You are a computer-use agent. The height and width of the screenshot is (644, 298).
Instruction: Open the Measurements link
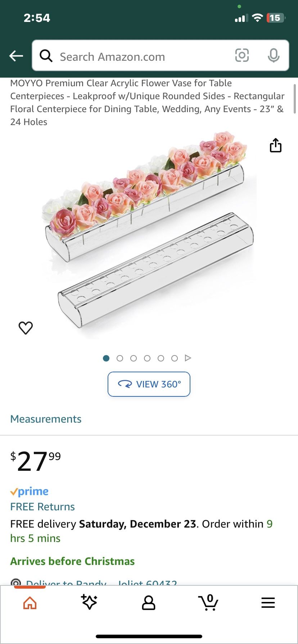pos(46,419)
